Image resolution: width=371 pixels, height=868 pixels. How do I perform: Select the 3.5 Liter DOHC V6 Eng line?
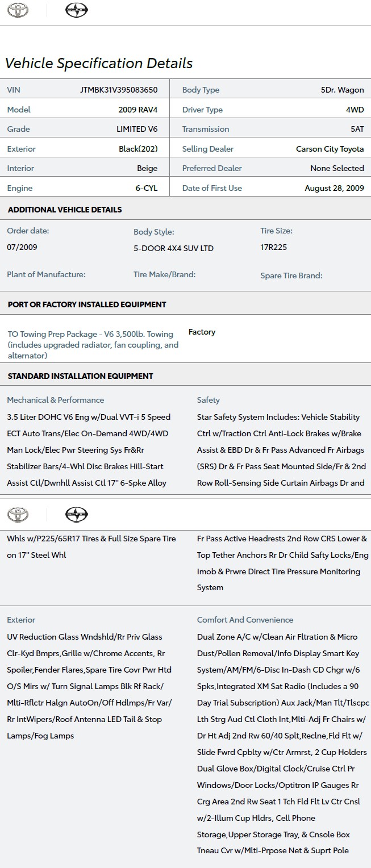tap(89, 417)
